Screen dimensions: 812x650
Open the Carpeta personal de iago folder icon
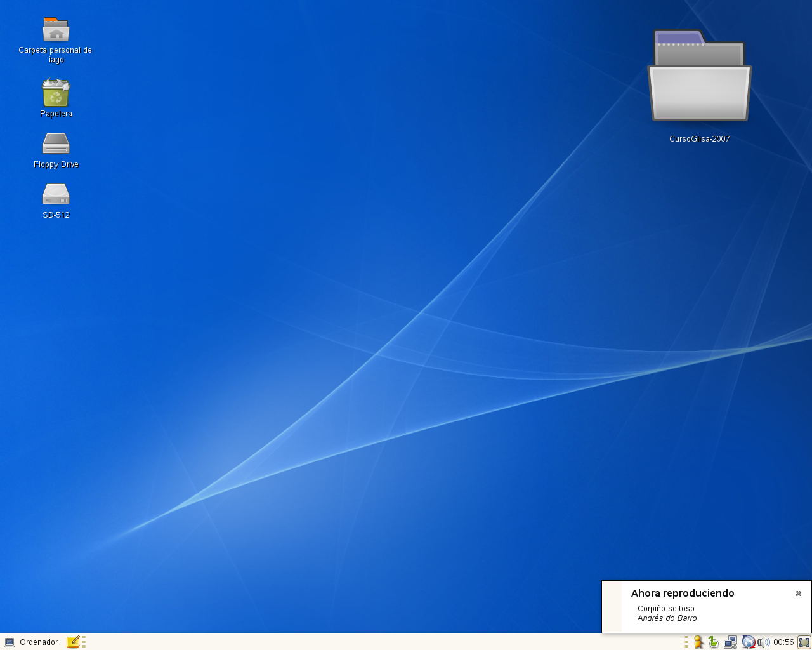56,30
